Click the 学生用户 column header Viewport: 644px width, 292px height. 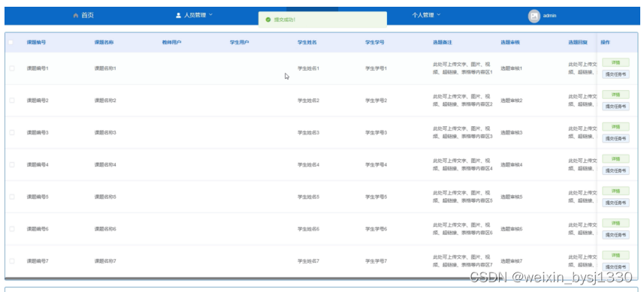[240, 42]
